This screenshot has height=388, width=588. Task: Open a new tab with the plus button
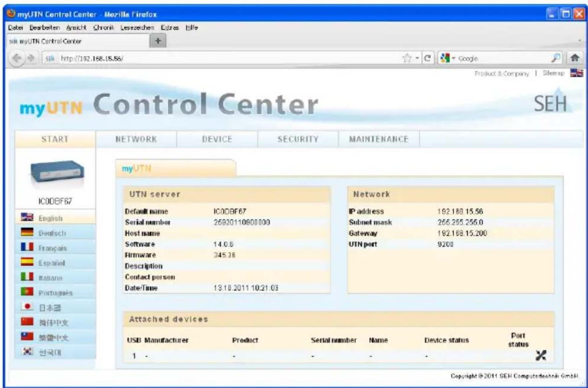(x=158, y=42)
